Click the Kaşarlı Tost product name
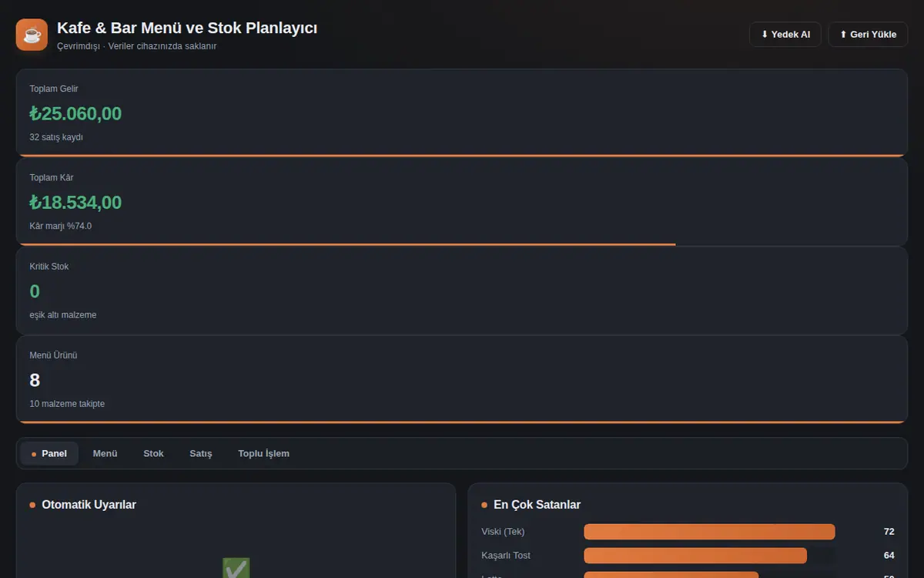The width and height of the screenshot is (924, 578). (506, 556)
